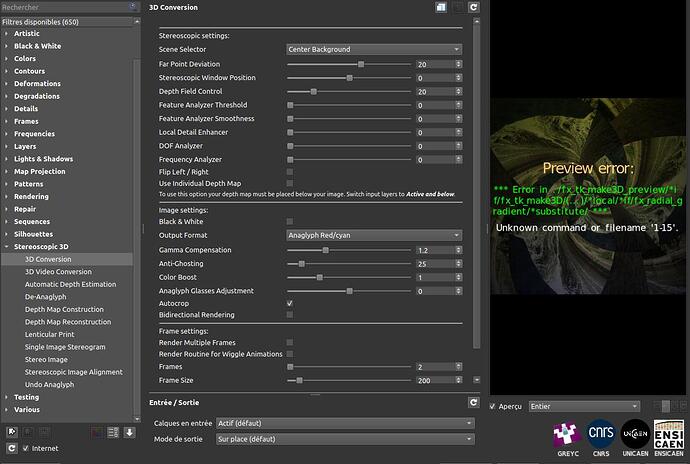Open the Map Projection category

coord(40,171)
